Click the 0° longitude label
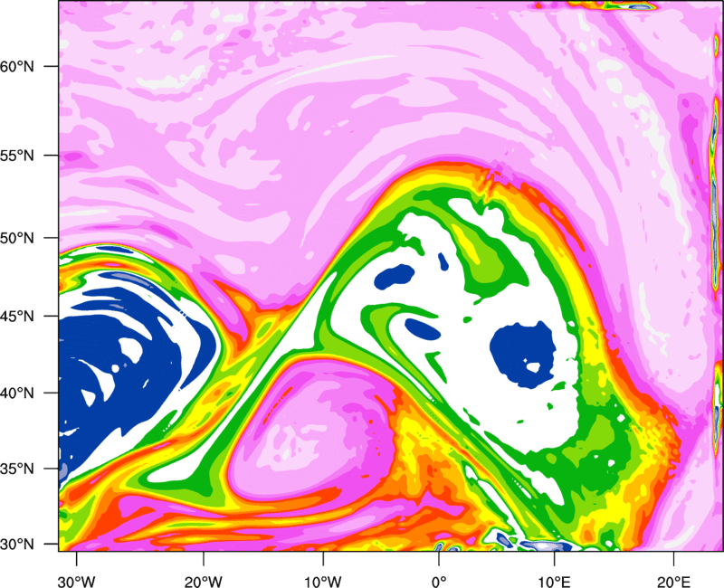This screenshot has width=724, height=588. pyautogui.click(x=439, y=582)
